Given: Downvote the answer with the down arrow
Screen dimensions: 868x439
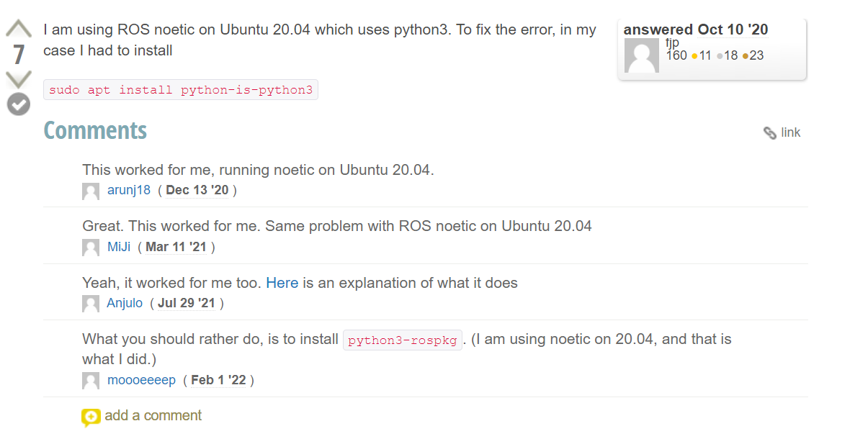Looking at the screenshot, I should [19, 78].
